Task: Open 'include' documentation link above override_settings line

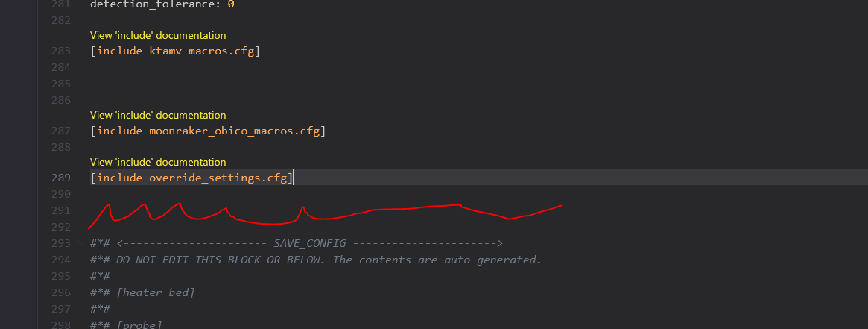Action: (x=157, y=162)
